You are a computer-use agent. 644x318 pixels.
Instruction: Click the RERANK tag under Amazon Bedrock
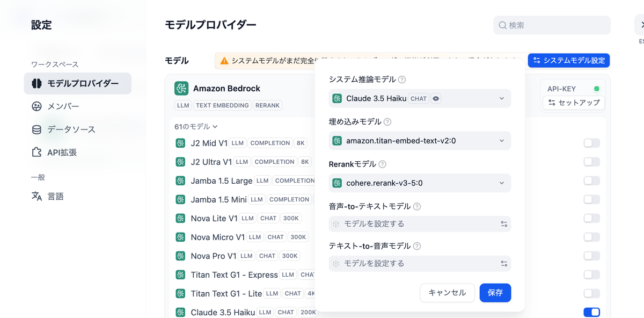267,105
